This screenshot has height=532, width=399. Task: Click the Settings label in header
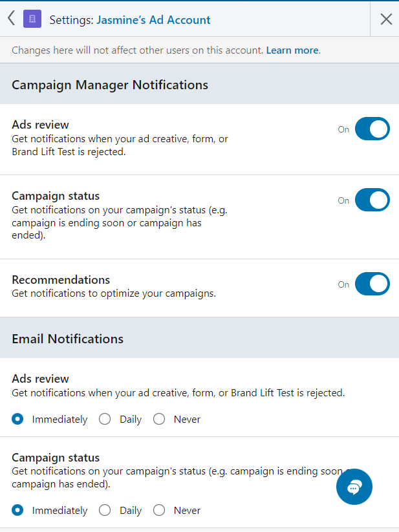pyautogui.click(x=71, y=20)
